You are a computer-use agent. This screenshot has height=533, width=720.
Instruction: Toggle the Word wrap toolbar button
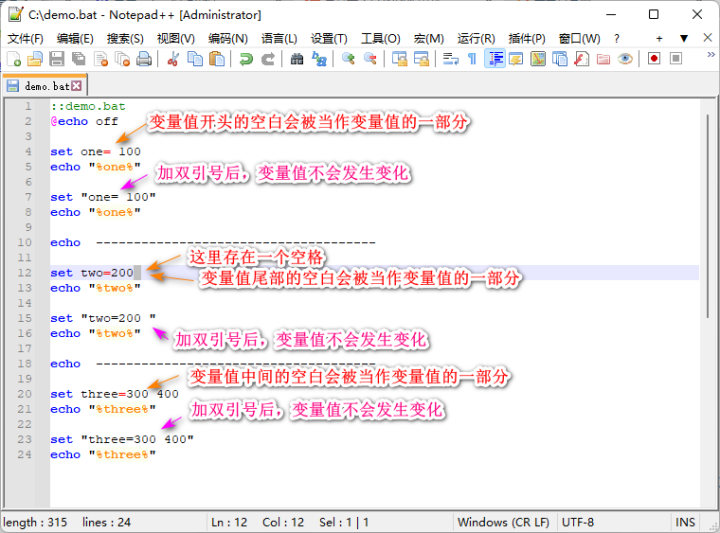pyautogui.click(x=450, y=59)
